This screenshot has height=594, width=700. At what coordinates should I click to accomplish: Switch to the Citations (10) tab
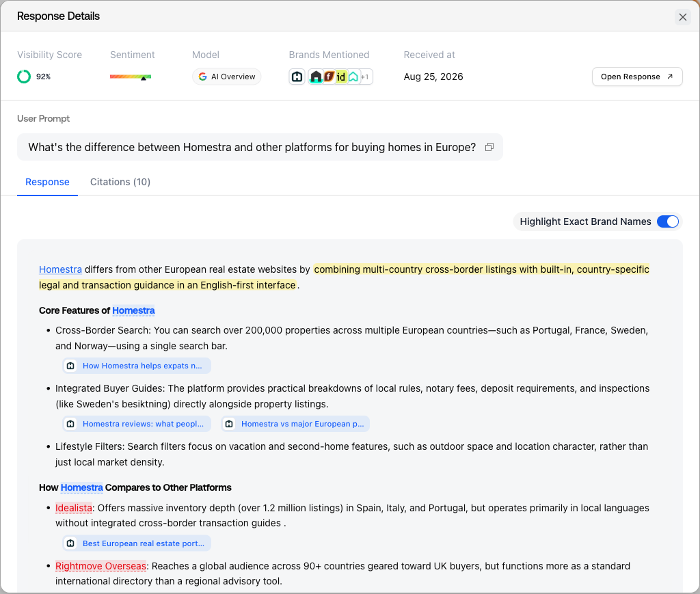(120, 182)
